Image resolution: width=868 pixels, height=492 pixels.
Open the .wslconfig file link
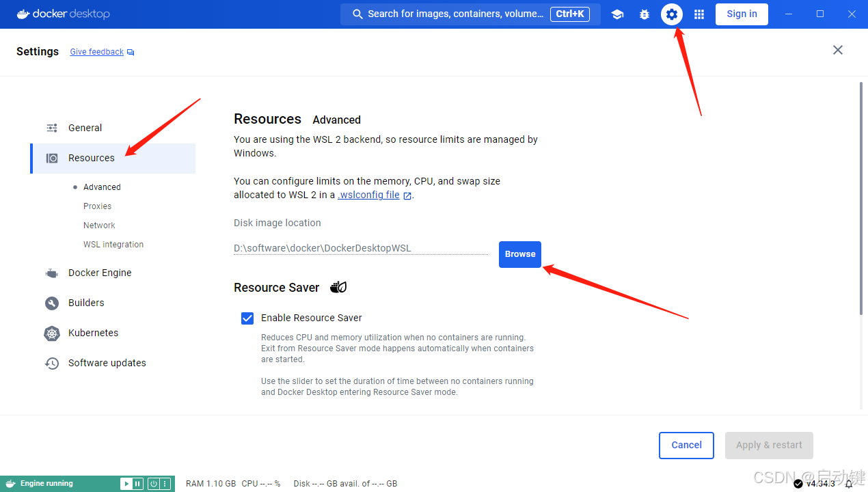(369, 195)
